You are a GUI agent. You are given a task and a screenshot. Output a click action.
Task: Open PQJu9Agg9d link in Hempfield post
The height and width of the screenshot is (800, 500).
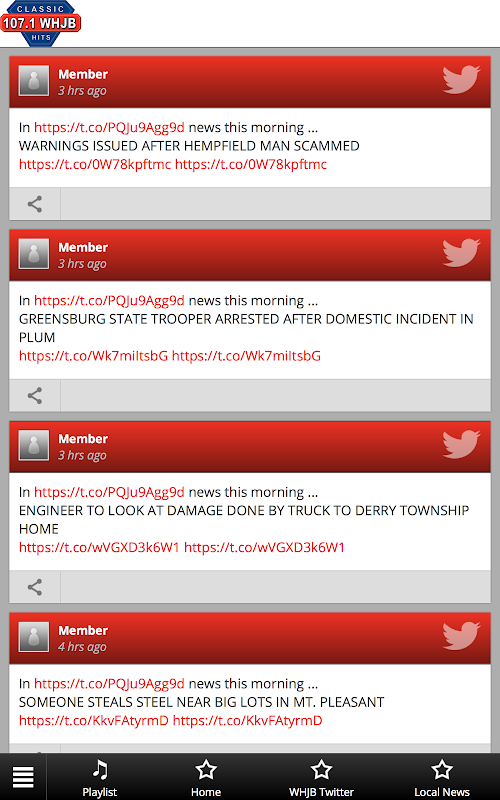(x=109, y=128)
